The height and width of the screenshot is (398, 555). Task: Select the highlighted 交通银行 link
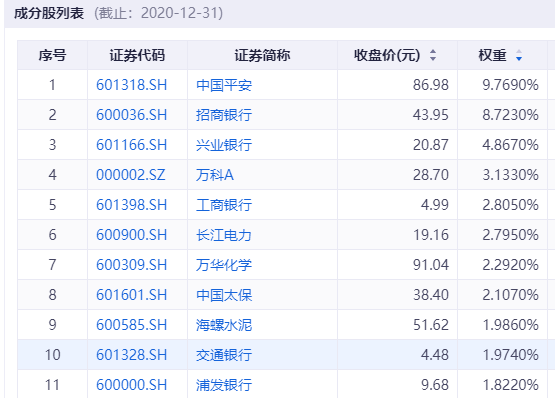click(224, 355)
